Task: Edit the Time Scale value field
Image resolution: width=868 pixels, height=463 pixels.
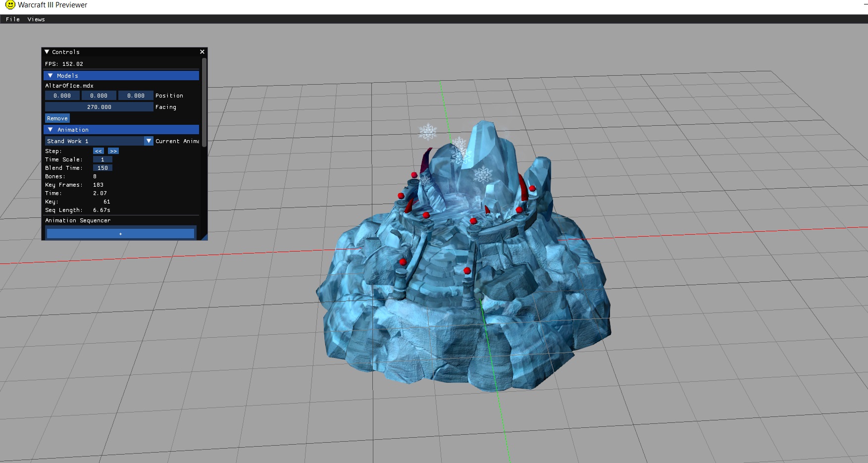Action: pos(102,159)
